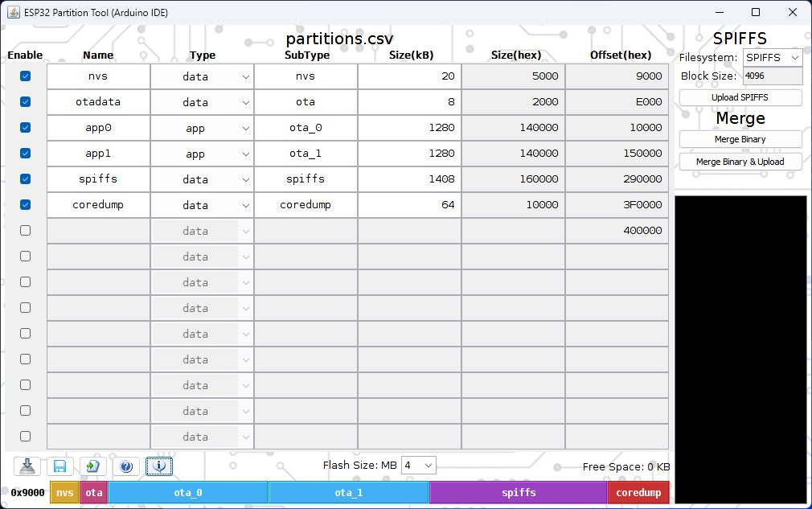Enable the second empty partition row checkbox

pyautogui.click(x=25, y=257)
